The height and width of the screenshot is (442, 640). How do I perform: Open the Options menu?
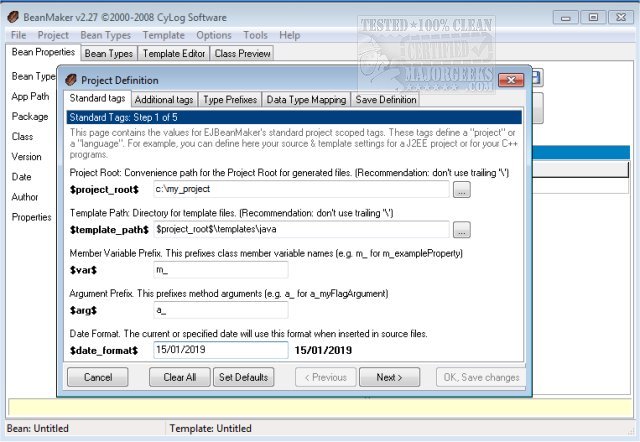(214, 35)
